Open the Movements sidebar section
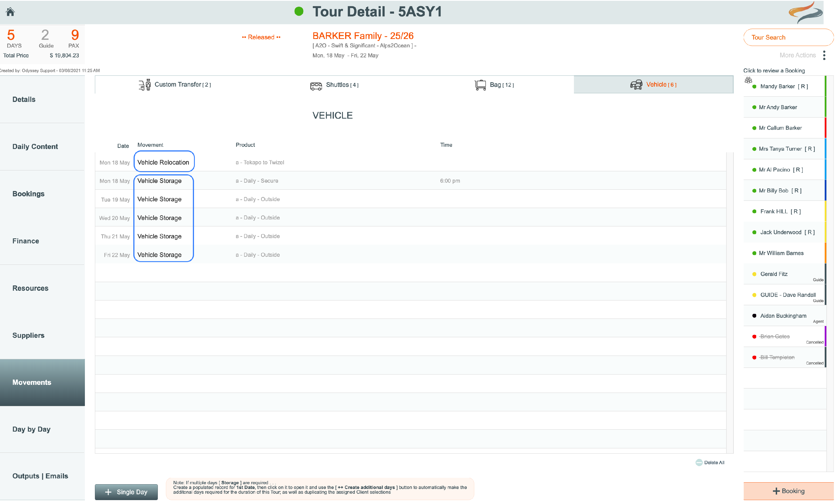 tap(42, 382)
